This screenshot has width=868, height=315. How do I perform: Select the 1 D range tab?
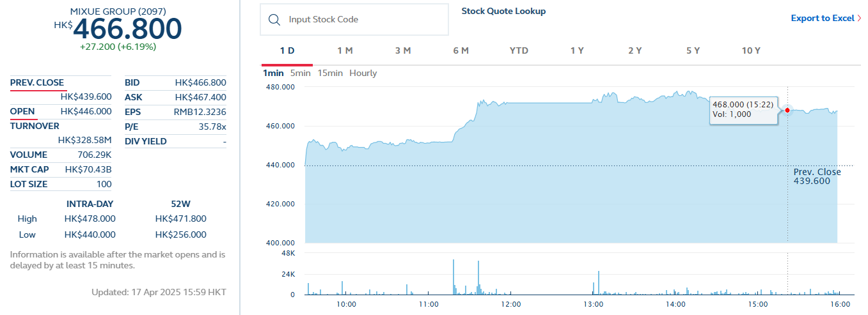tap(287, 50)
